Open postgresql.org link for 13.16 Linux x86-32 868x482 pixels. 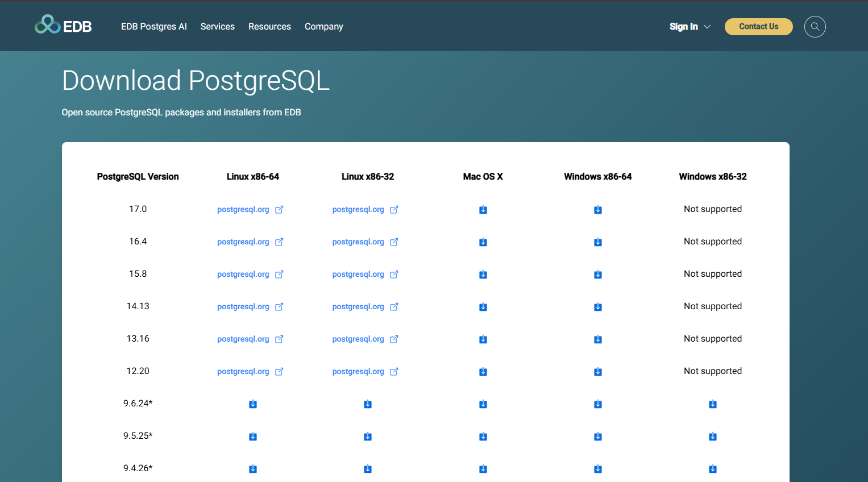[365, 339]
